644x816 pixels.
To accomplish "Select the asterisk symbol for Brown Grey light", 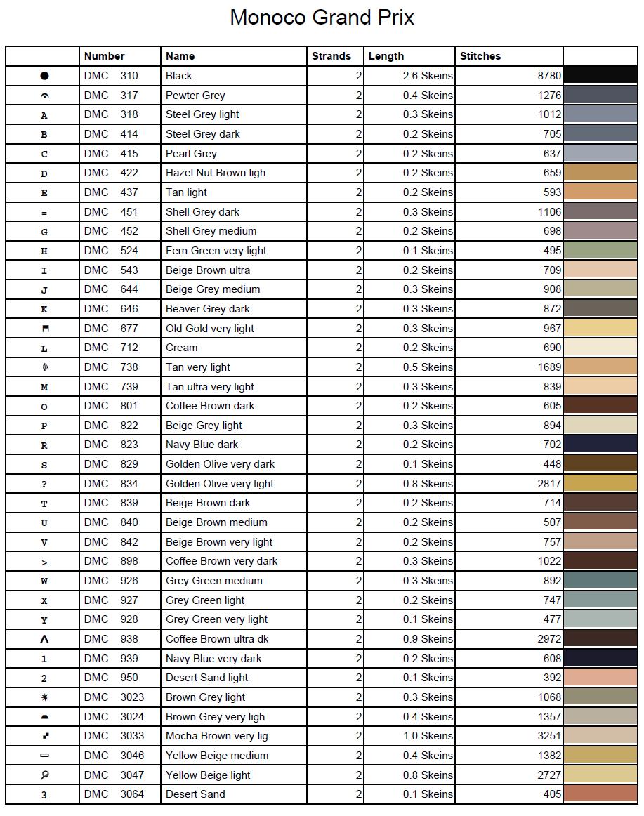I will pos(44,697).
